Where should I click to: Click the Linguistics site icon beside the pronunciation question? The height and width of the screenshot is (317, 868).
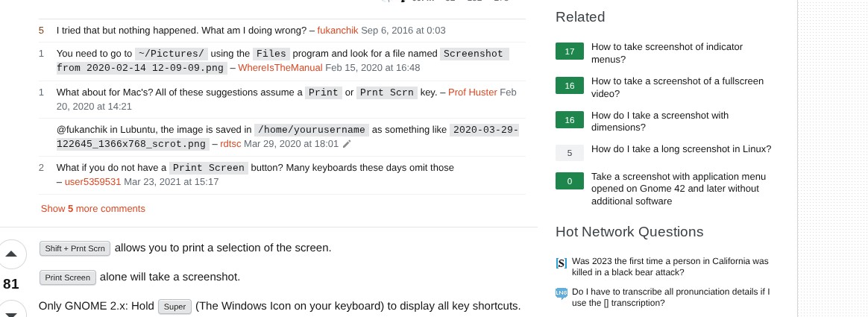tap(562, 293)
